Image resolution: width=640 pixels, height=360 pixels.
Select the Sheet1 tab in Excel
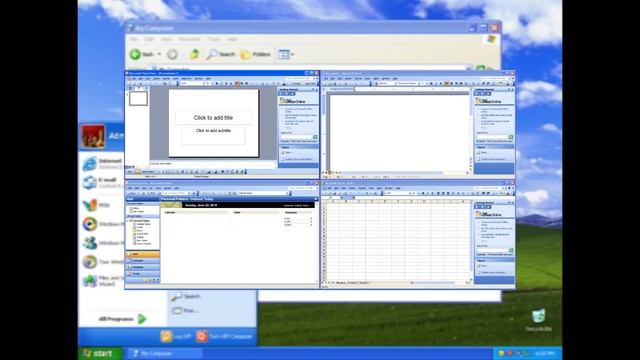(340, 282)
